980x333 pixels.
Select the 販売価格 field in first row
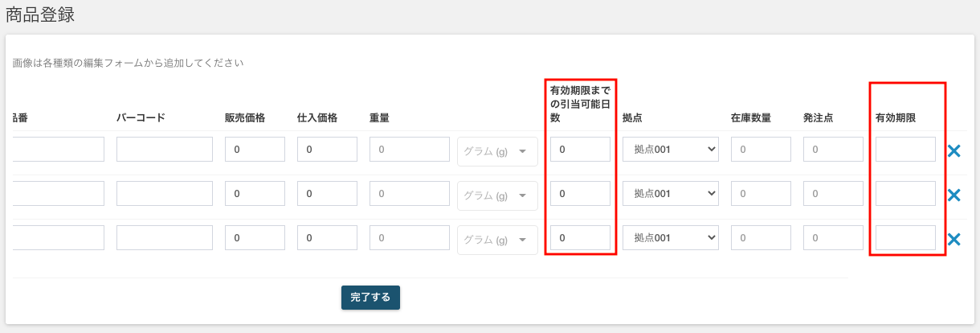pyautogui.click(x=255, y=149)
